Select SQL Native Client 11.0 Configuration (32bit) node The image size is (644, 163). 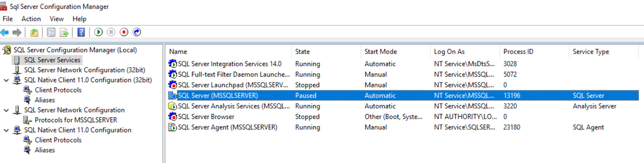coord(88,80)
